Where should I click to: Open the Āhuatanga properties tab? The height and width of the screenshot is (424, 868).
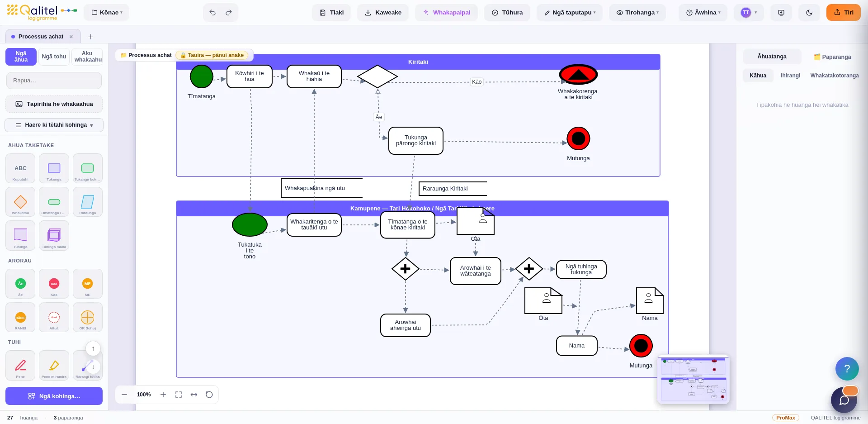772,57
